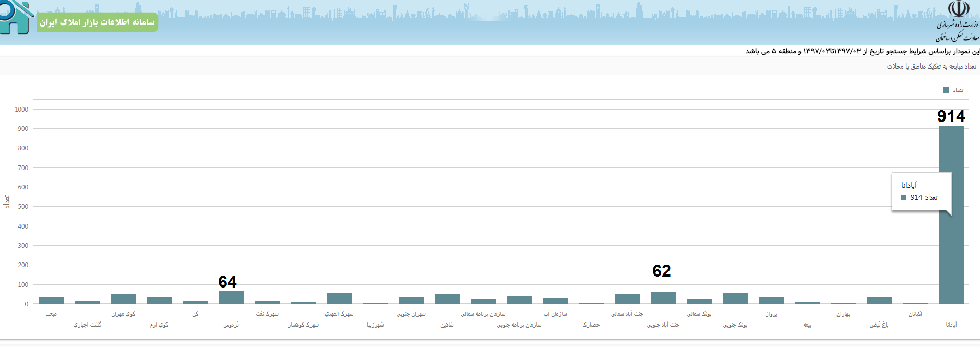Click the شهرزيبا axis label

(x=375, y=325)
